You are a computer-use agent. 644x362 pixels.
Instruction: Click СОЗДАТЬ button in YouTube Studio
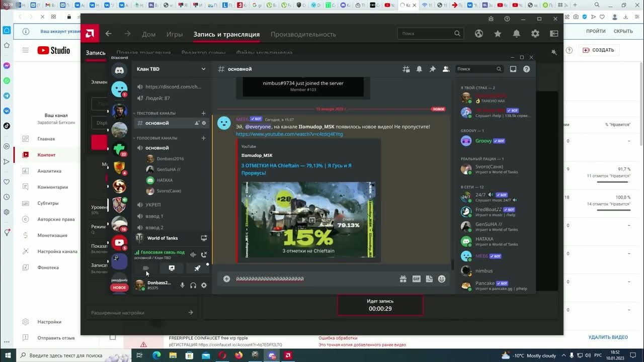pos(598,50)
